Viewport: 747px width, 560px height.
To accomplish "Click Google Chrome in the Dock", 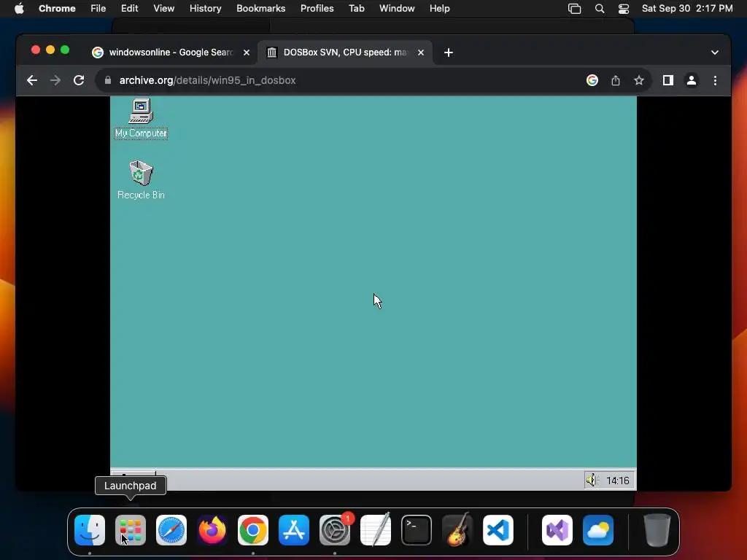I will point(253,530).
